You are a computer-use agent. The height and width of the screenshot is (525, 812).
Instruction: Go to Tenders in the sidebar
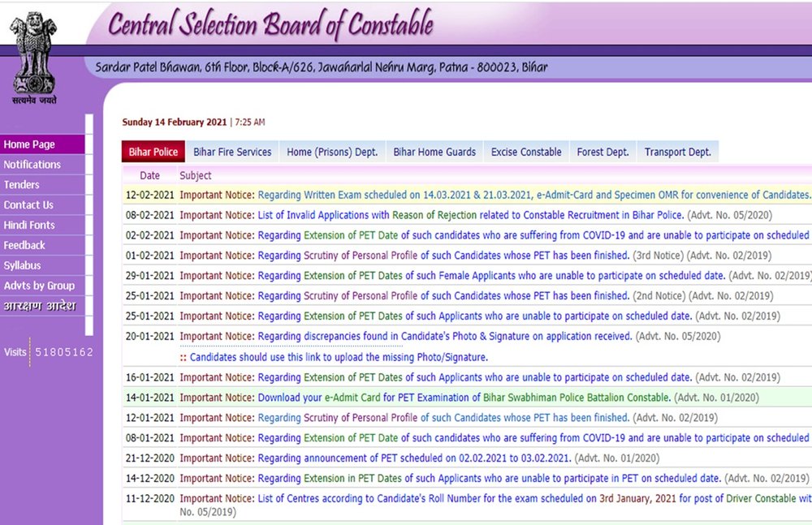point(42,185)
